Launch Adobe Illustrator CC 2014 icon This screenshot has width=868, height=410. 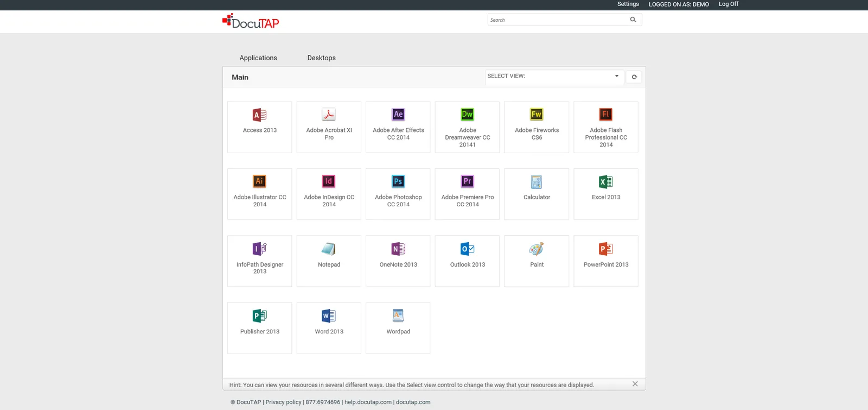260,181
